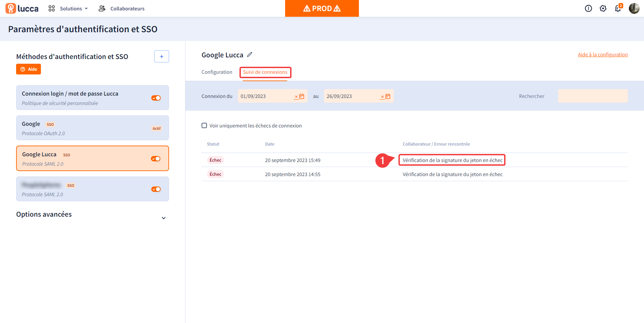The width and height of the screenshot is (644, 323).
Task: Click Collaborateur / Erreur rencontrée header
Action: pyautogui.click(x=436, y=144)
